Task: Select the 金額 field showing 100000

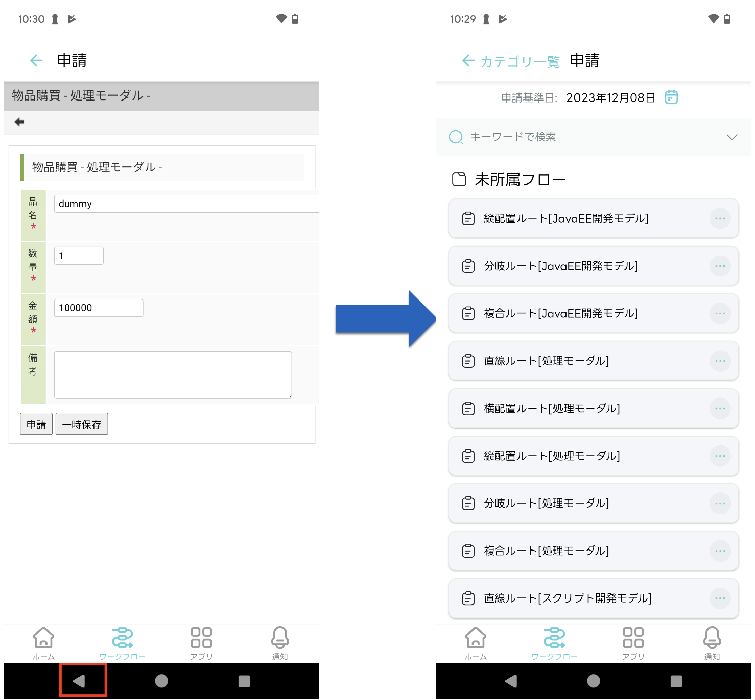Action: 99,308
